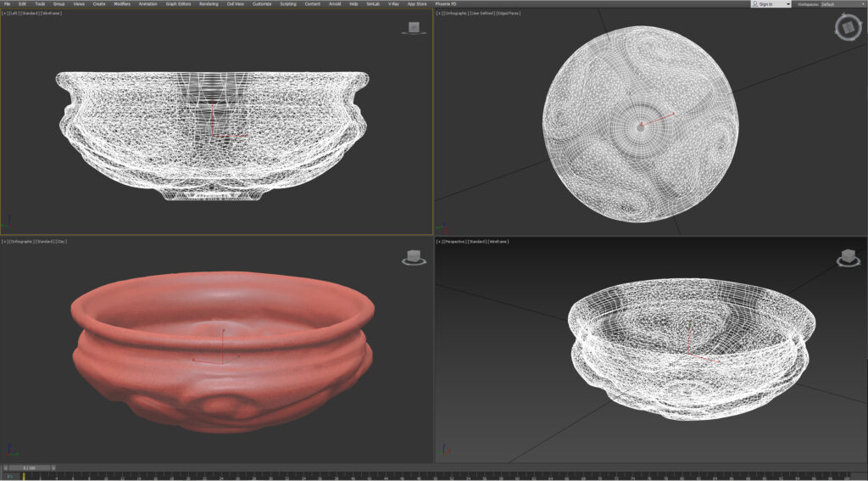Click the [Clay] shading label

[x=61, y=242]
